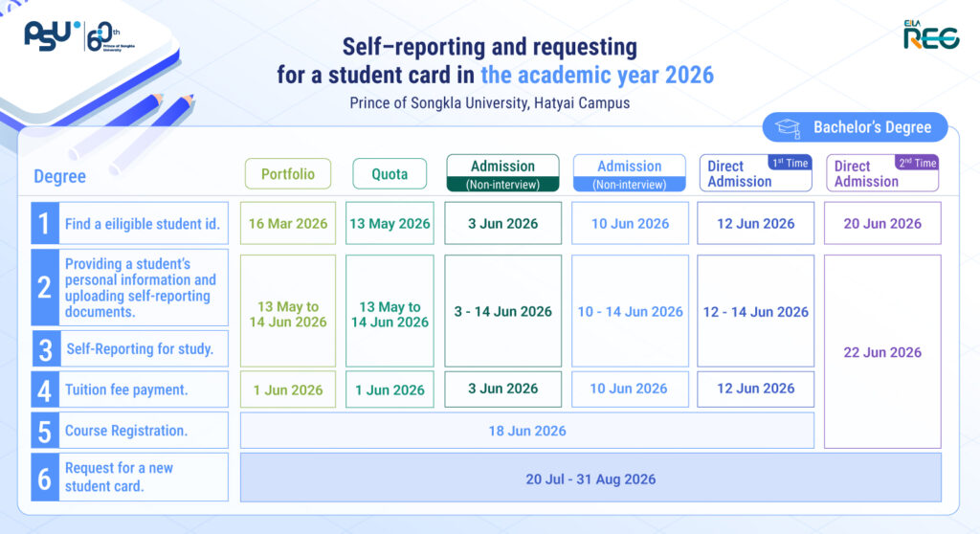Click the 16 Mar 2026 Portfolio date cell
The image size is (980, 534).
pyautogui.click(x=287, y=223)
